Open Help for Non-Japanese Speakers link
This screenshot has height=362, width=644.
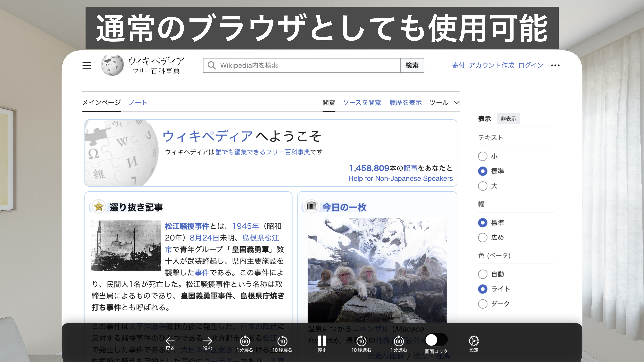pos(400,178)
